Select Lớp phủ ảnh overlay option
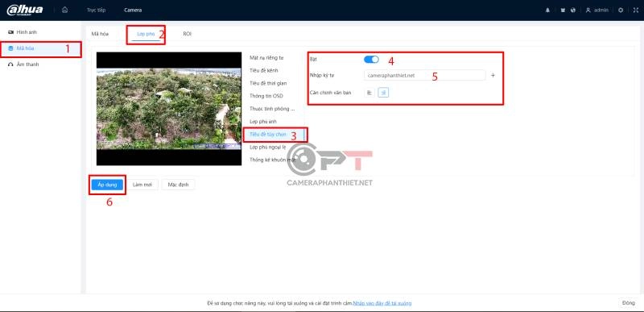The image size is (644, 312). coord(263,122)
